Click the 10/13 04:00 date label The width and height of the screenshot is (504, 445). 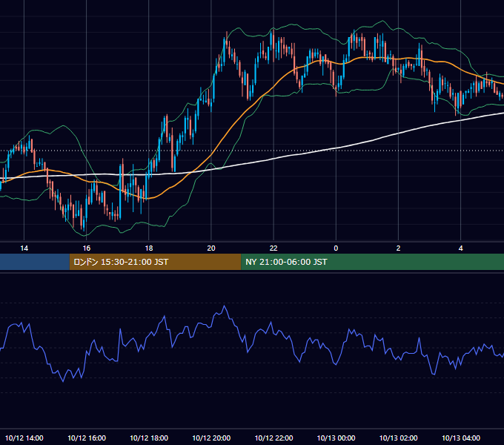tap(460, 438)
